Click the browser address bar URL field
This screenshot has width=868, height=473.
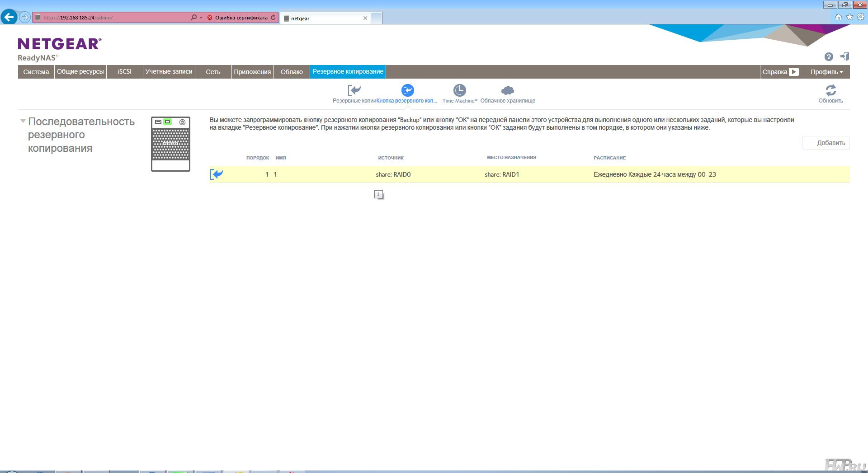coord(113,18)
